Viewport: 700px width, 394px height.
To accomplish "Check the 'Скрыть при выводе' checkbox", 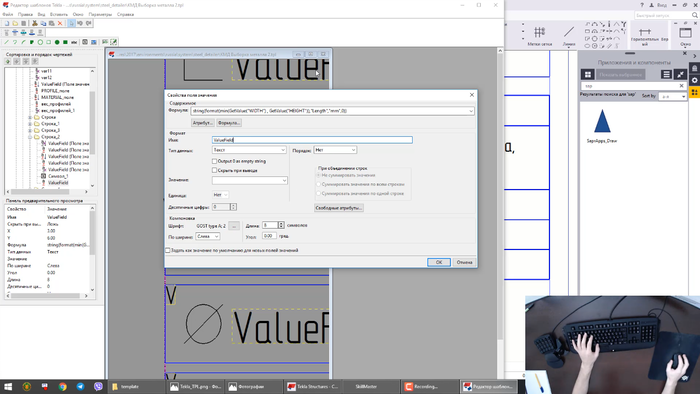I will 214,170.
